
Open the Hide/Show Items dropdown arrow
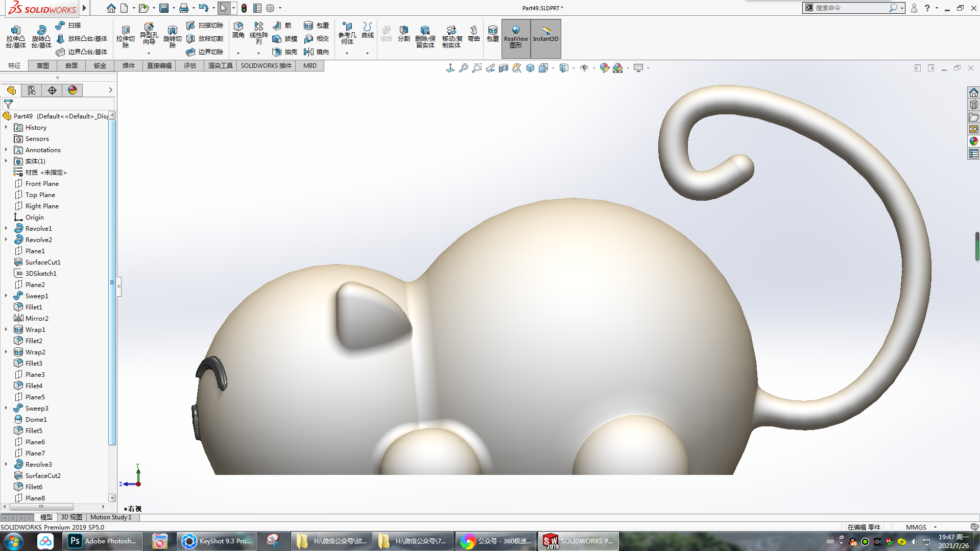(594, 68)
